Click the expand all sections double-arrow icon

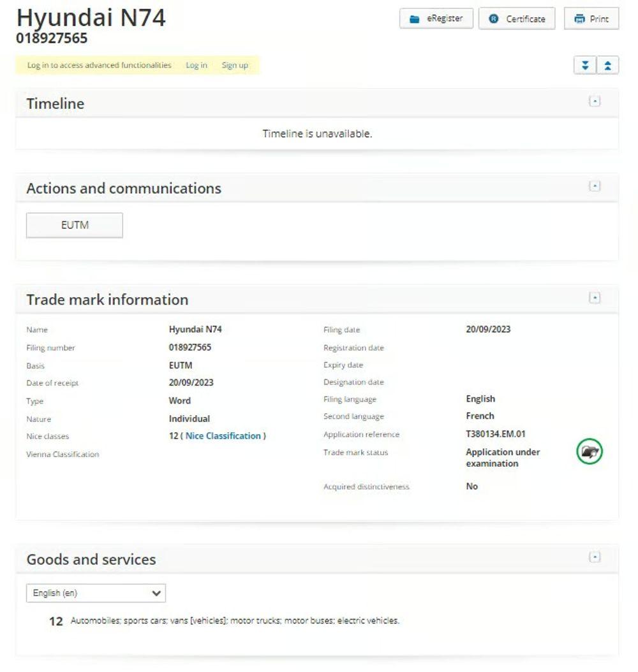point(585,64)
